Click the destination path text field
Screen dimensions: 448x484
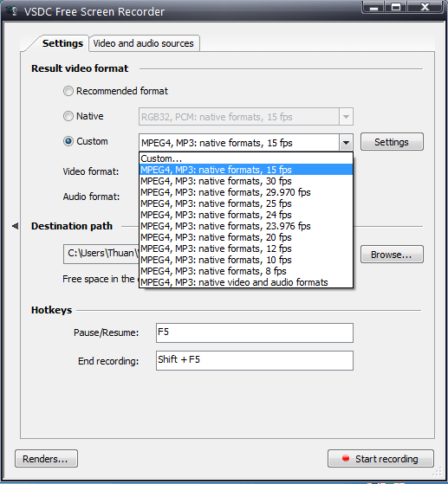coord(101,254)
